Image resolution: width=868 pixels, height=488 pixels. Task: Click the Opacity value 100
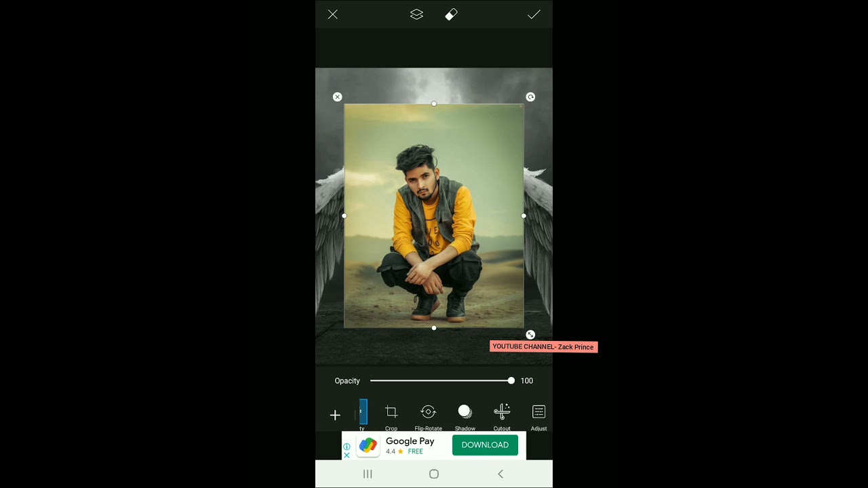pyautogui.click(x=527, y=381)
